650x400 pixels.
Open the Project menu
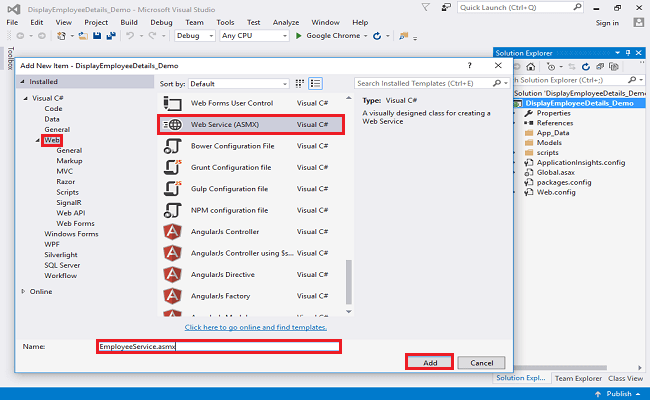point(96,22)
